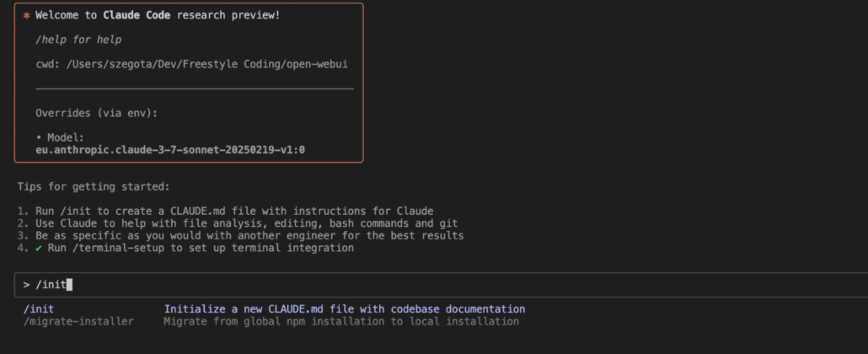Image resolution: width=868 pixels, height=354 pixels.
Task: Click the green checkmark beside terminal-setup tip
Action: (x=39, y=249)
